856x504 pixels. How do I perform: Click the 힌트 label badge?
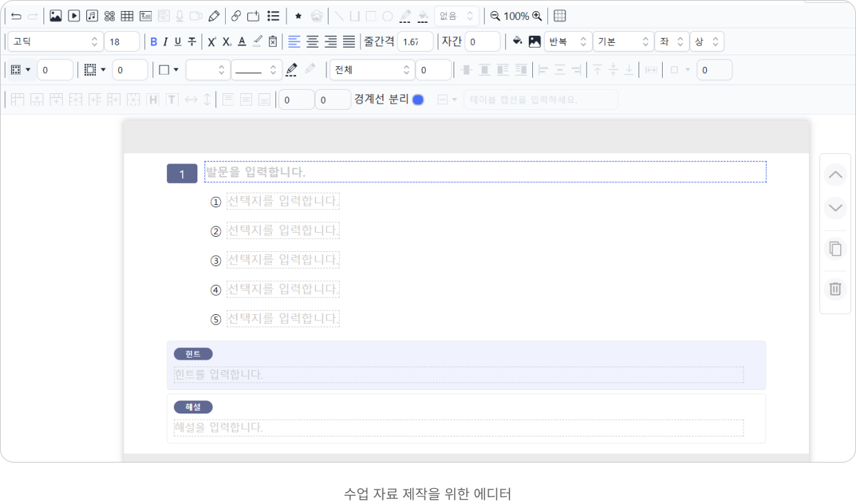pos(193,354)
